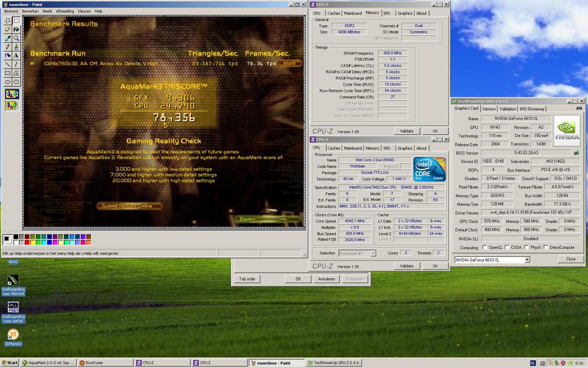Click the Submit Results Online button

[x=130, y=206]
